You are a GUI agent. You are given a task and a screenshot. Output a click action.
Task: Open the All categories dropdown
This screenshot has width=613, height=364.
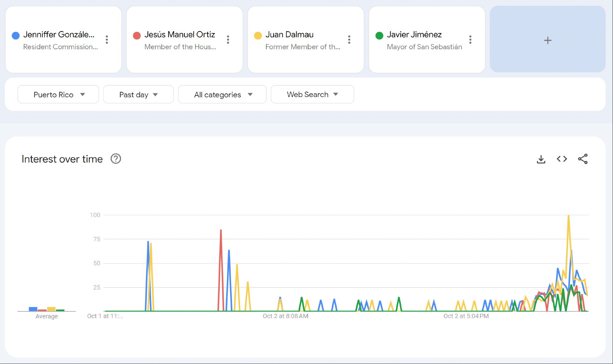point(222,95)
